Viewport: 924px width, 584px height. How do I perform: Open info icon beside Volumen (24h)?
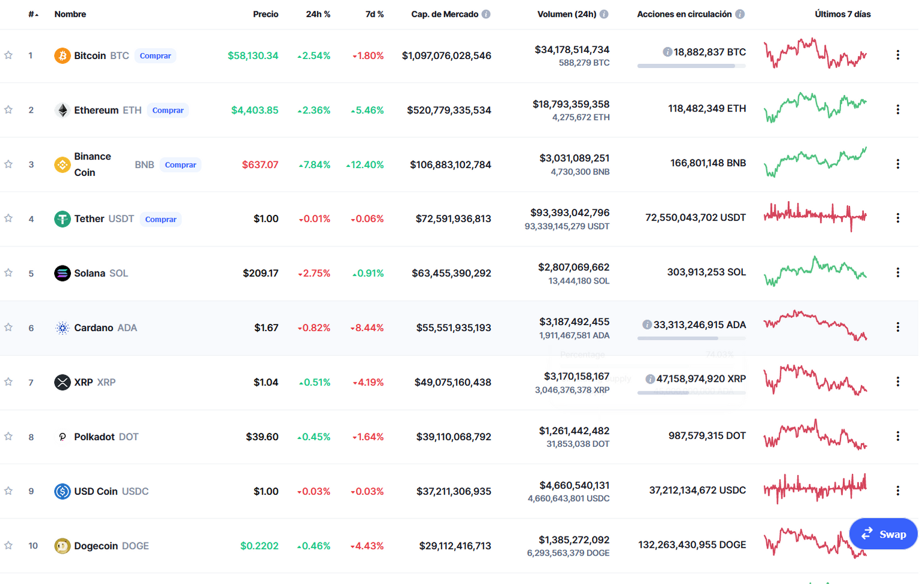[604, 14]
